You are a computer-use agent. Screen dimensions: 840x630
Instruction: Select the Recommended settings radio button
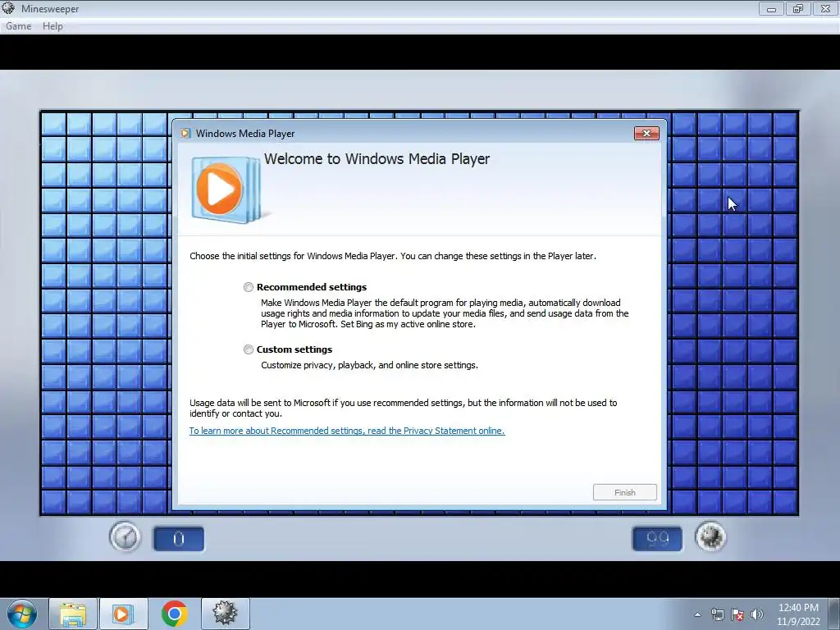pos(248,287)
